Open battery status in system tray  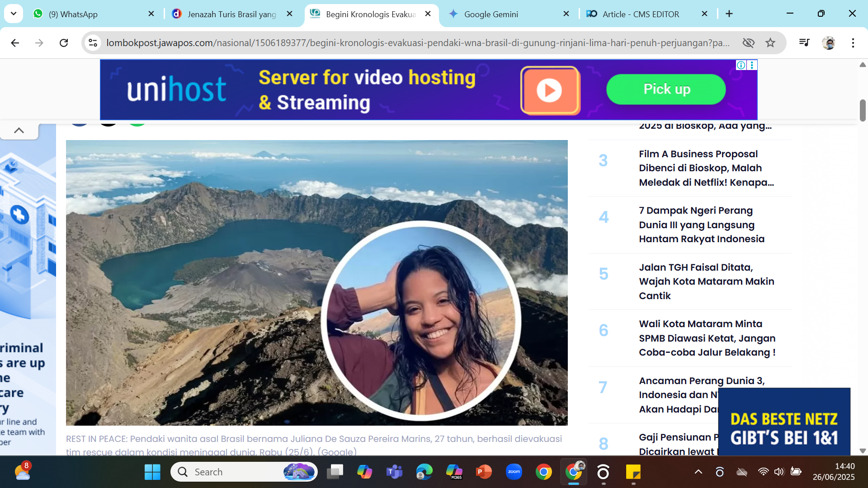coord(796,472)
